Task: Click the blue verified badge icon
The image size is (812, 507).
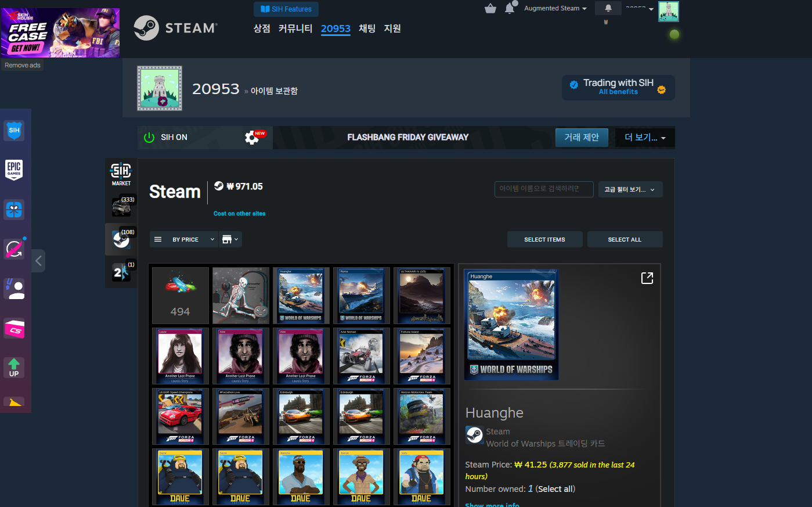Action: coord(574,85)
